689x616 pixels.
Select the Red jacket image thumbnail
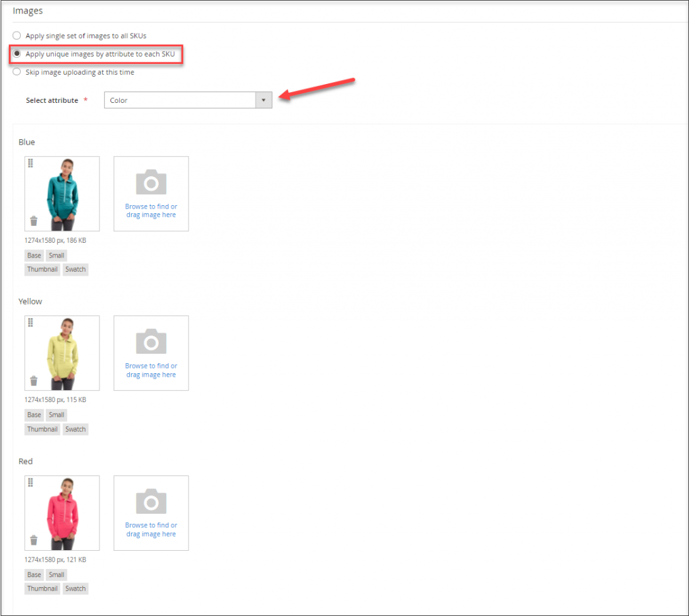point(62,512)
